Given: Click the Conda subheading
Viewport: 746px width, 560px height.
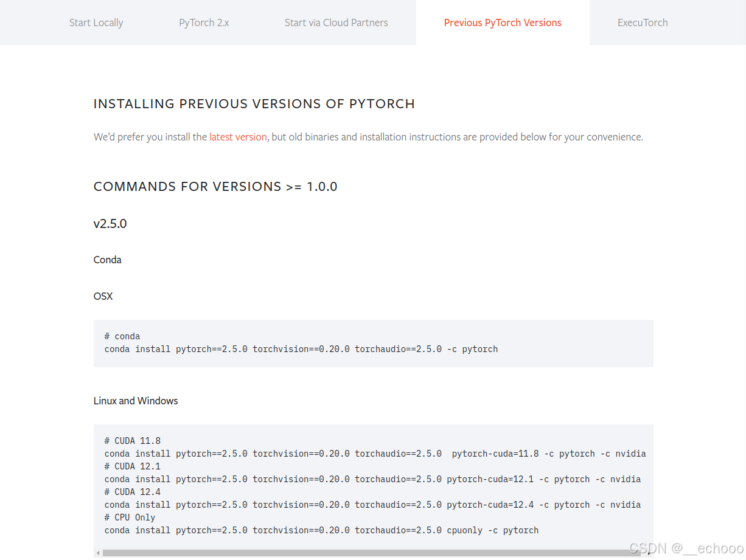Looking at the screenshot, I should [x=108, y=260].
